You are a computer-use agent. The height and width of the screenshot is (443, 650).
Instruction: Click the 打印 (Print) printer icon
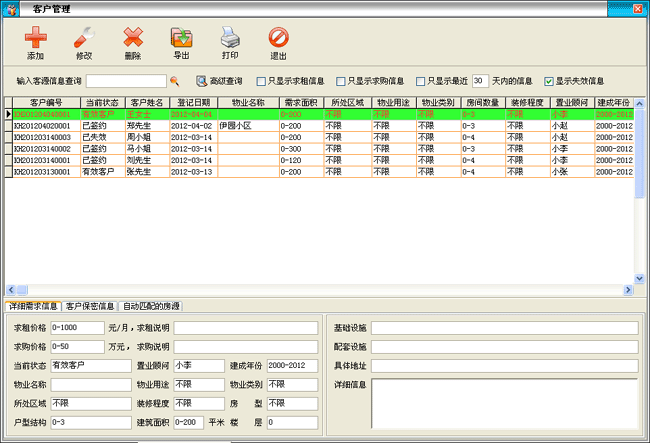click(230, 39)
